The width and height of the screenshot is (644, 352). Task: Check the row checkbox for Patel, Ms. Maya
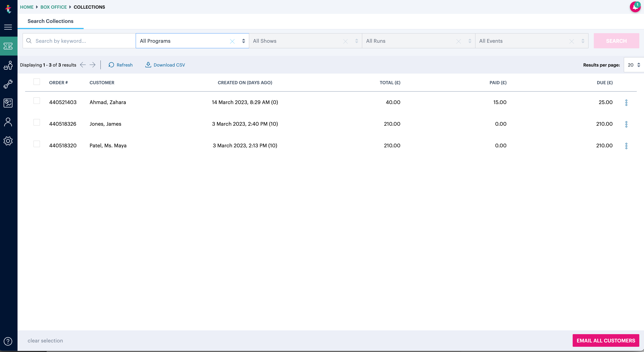37,144
